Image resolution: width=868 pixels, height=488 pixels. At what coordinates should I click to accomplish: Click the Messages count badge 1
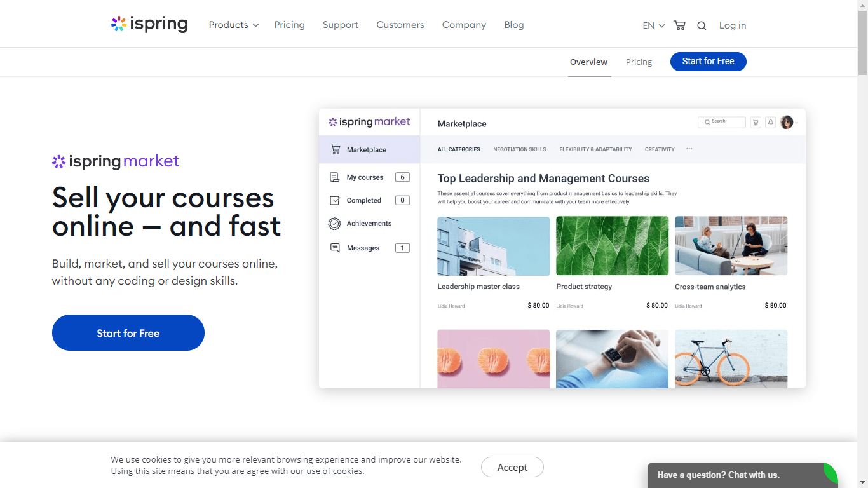coord(402,248)
